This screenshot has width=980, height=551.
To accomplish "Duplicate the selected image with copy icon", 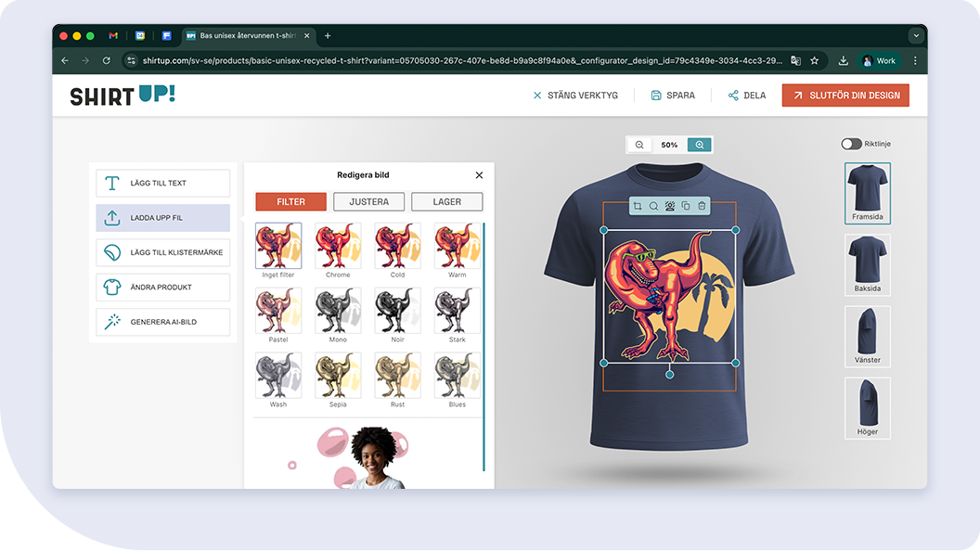I will point(686,206).
